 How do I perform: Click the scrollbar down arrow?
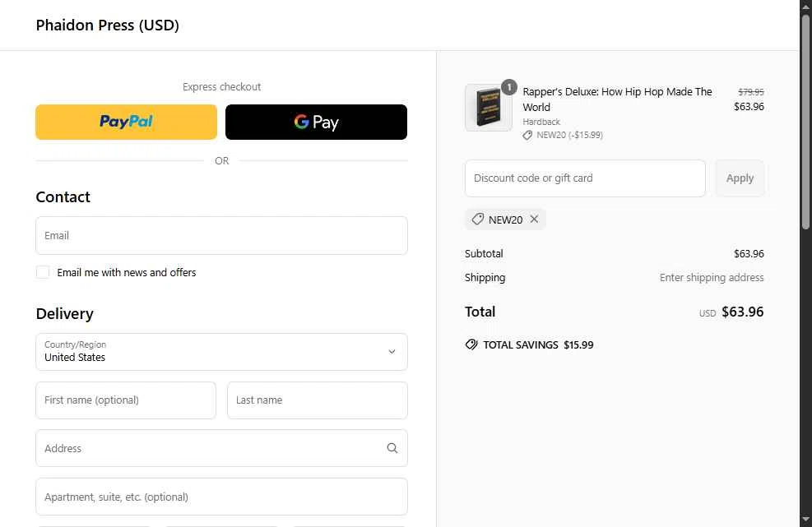click(x=805, y=520)
